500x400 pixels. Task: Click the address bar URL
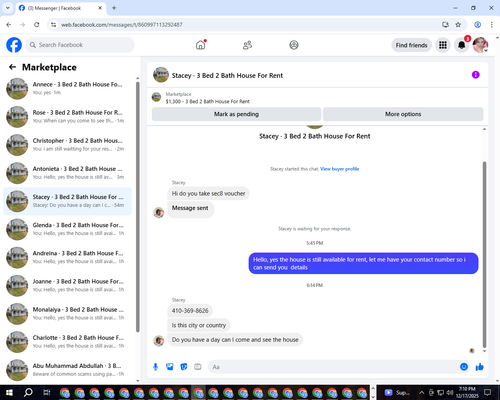pyautogui.click(x=122, y=25)
